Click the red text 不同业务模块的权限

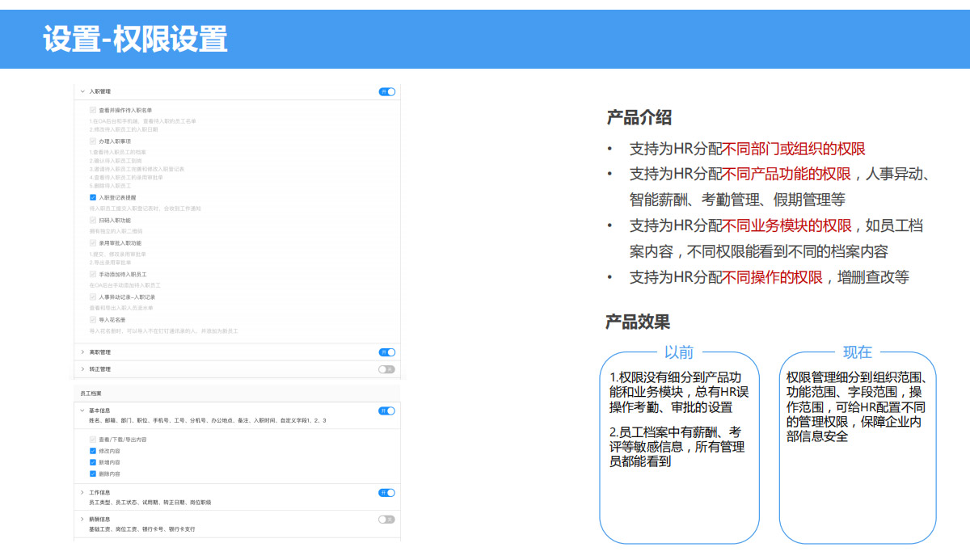787,225
